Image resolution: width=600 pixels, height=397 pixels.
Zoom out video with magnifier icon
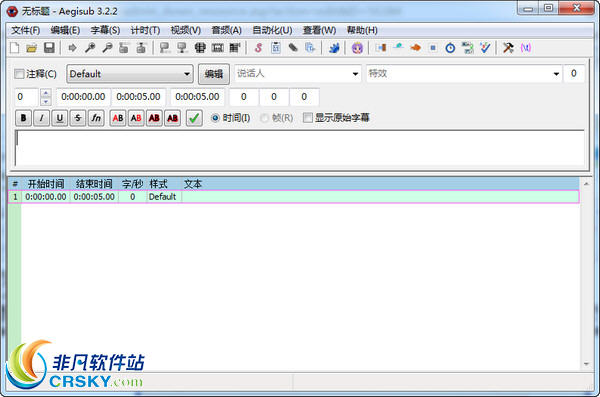pos(107,48)
